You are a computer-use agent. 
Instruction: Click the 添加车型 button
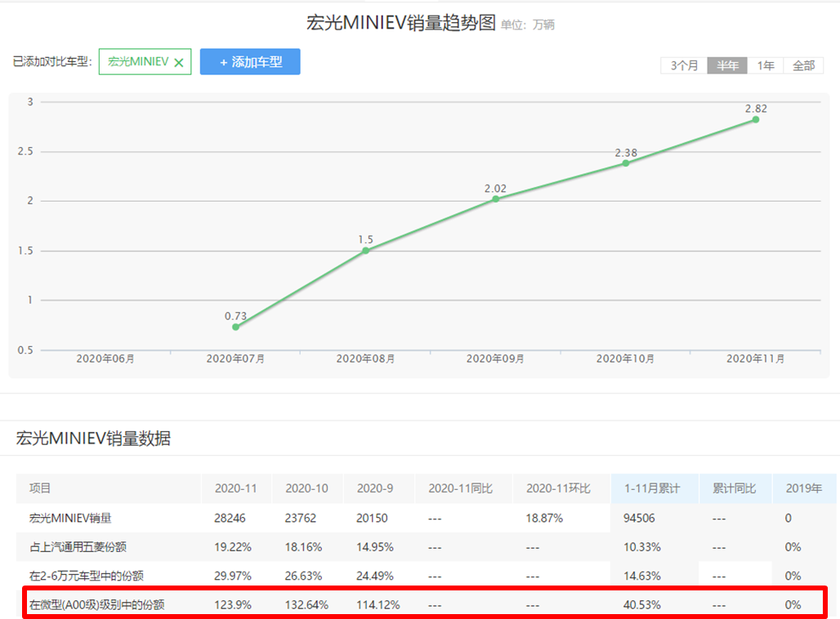point(250,61)
